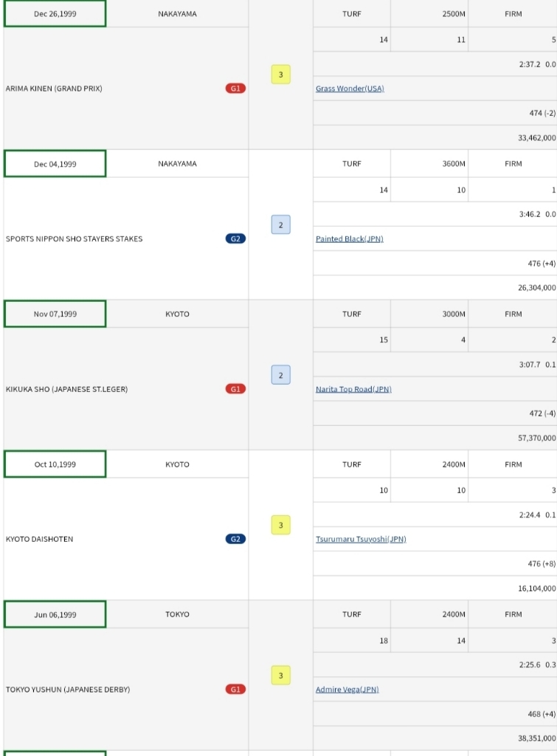Image resolution: width=557 pixels, height=756 pixels.
Task: Follow the Narita Top Road(JPN) link
Action: [x=353, y=389]
